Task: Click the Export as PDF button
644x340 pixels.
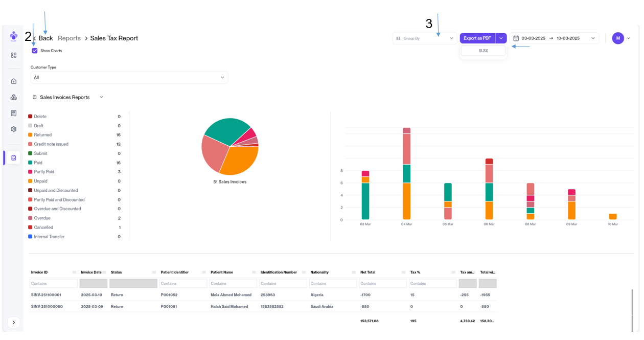Action: tap(477, 38)
